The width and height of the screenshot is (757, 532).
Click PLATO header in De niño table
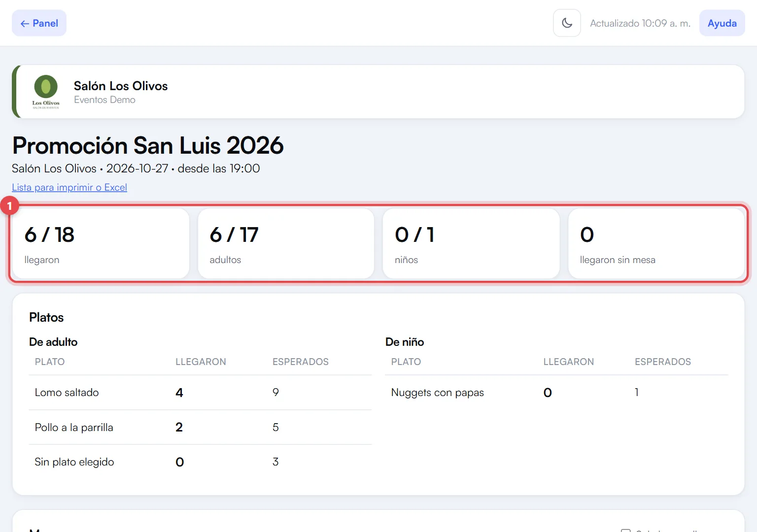coord(406,362)
